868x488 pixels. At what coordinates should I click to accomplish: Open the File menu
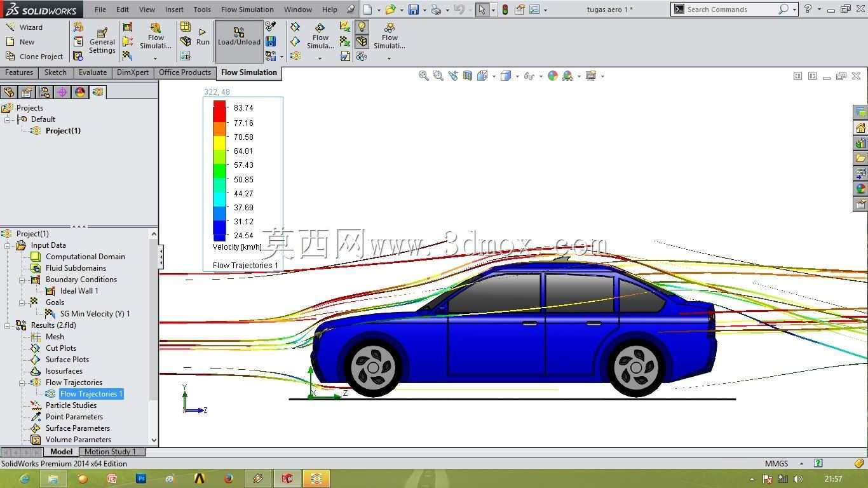coord(100,10)
